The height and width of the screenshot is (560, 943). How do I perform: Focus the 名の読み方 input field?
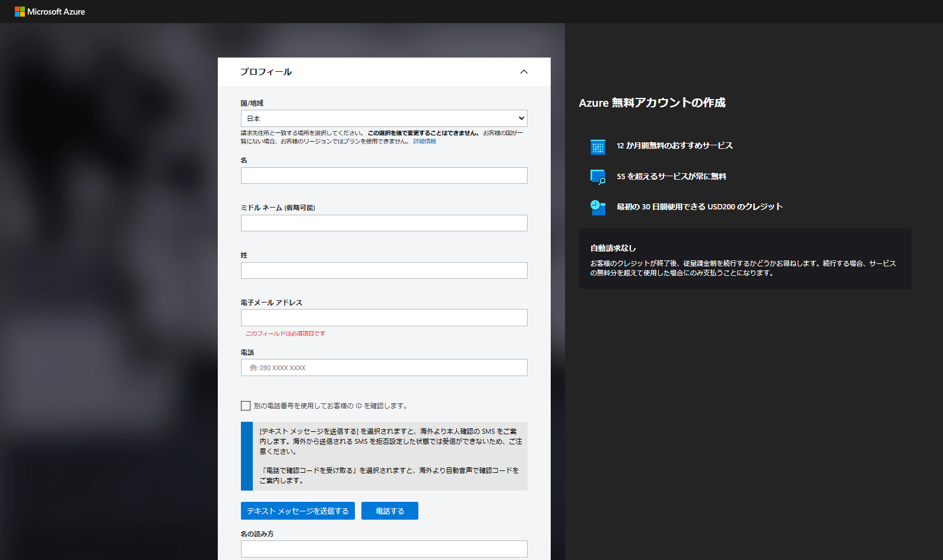384,549
